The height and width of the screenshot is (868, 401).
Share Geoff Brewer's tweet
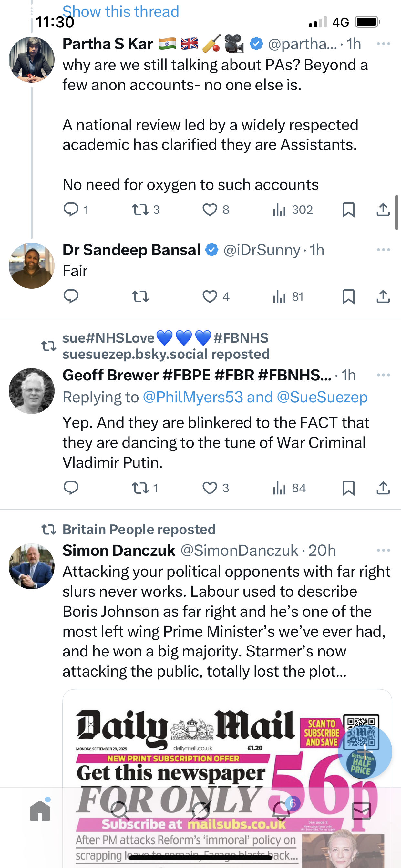coord(383,488)
